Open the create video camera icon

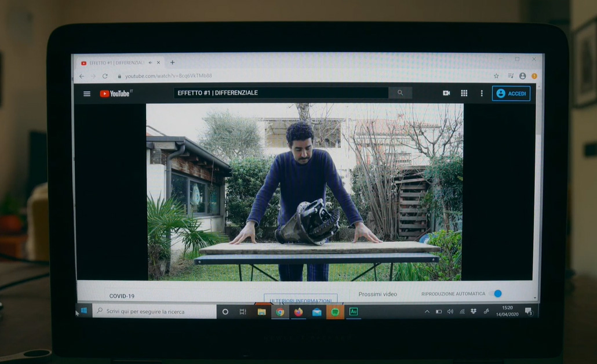446,93
